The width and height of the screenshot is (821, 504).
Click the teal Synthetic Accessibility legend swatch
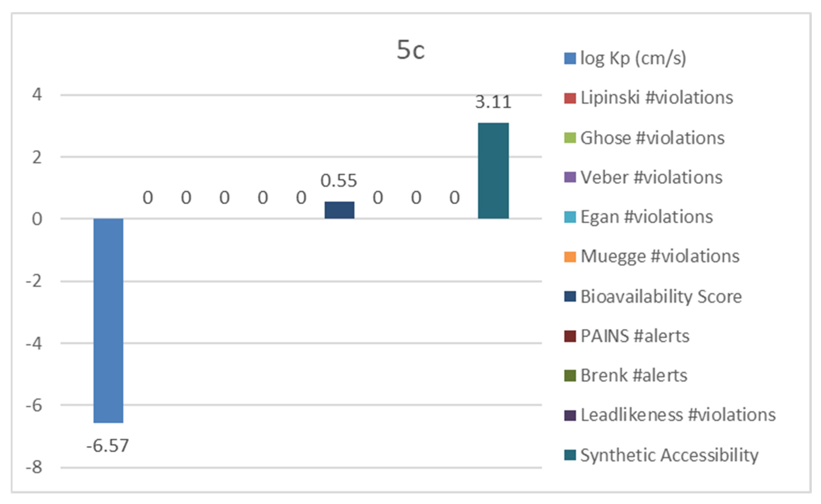point(570,455)
